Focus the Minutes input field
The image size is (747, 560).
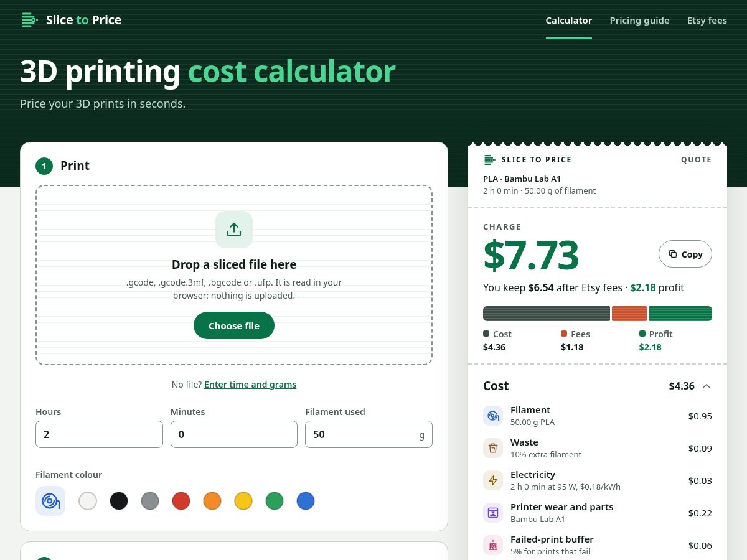point(234,434)
